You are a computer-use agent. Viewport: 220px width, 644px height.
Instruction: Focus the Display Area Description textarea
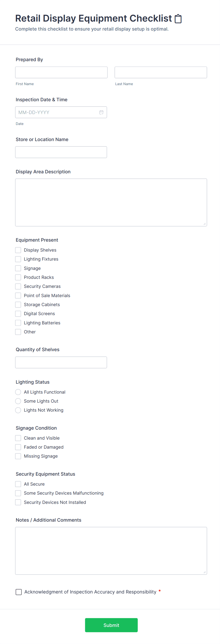coord(111,202)
